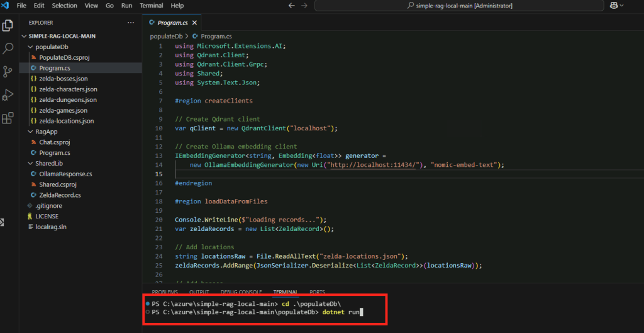Viewport: 644px width, 333px height.
Task: Go back with the left arrow
Action: coord(292,6)
